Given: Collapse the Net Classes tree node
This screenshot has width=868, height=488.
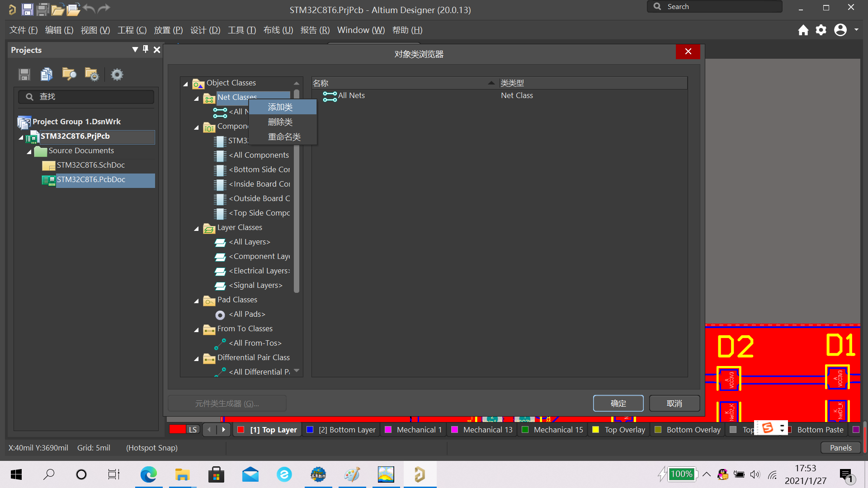Looking at the screenshot, I should coord(196,98).
